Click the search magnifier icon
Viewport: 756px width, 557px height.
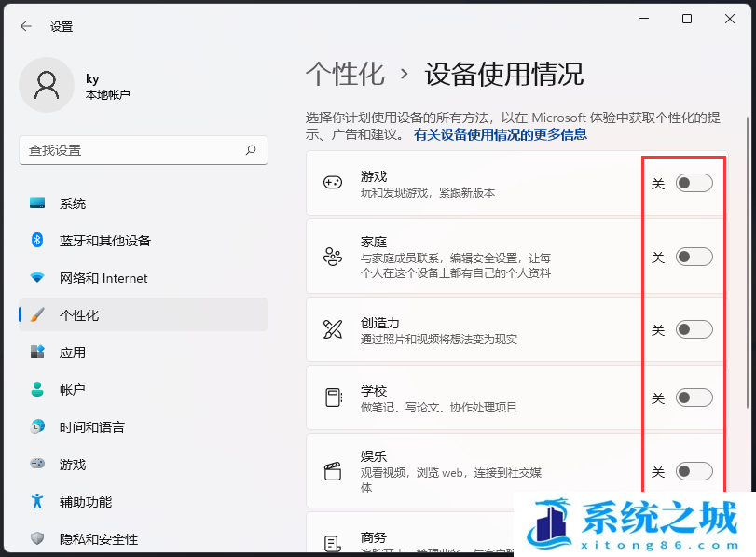[x=251, y=150]
